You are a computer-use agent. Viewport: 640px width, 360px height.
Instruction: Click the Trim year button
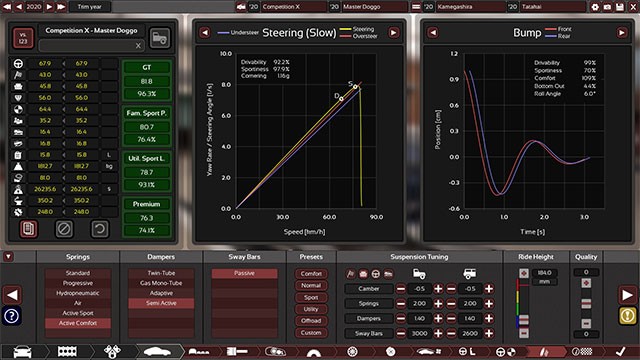[x=89, y=7]
